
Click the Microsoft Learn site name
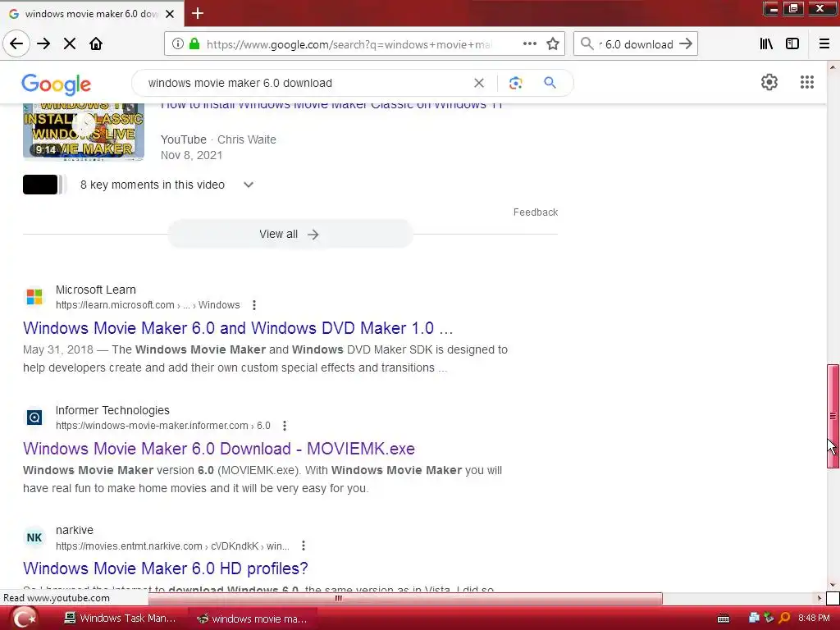[x=96, y=290]
